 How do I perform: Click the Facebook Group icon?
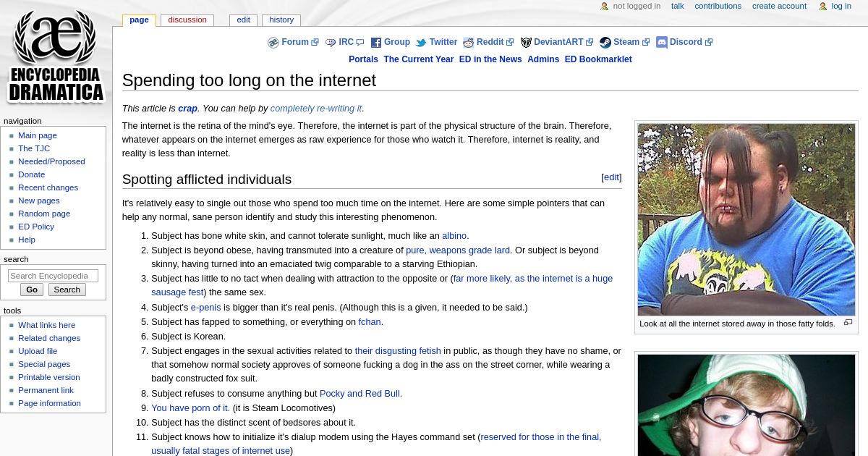tap(375, 43)
